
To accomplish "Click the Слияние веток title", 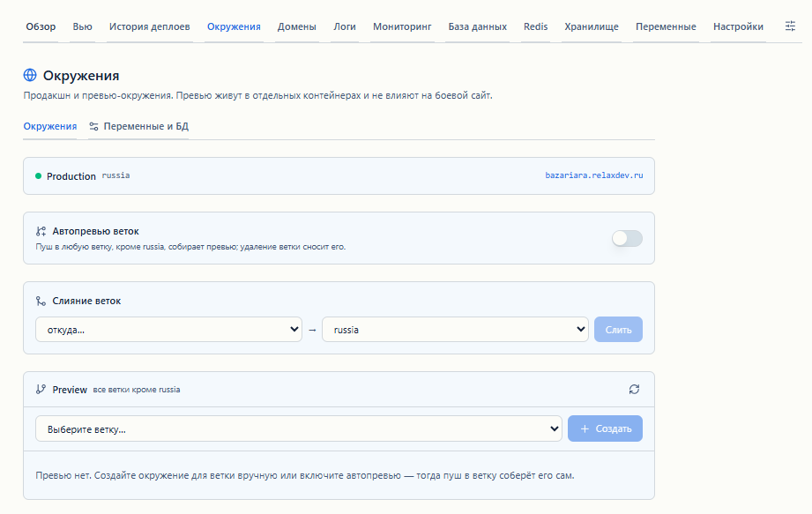I will [86, 301].
